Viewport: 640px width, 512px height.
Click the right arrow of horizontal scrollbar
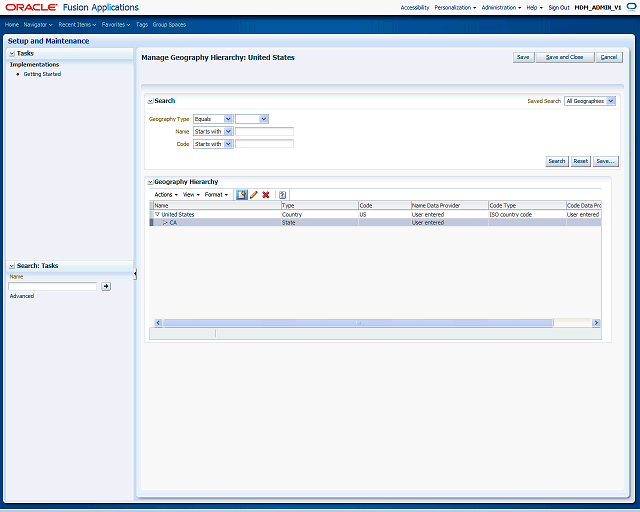click(596, 323)
